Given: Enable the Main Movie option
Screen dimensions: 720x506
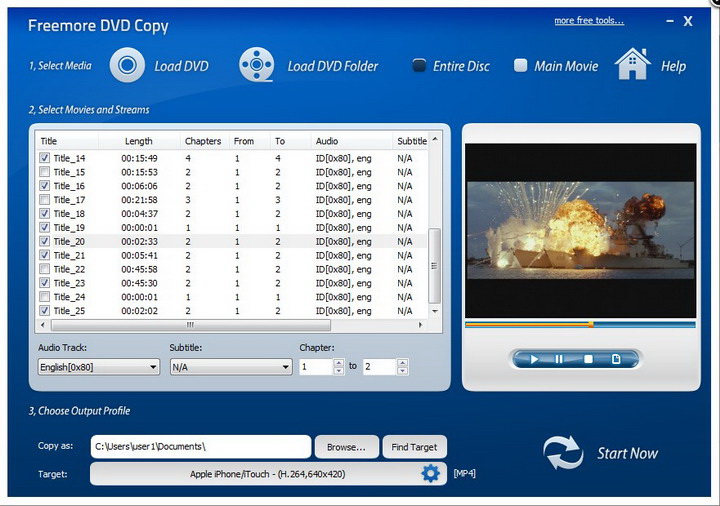Looking at the screenshot, I should tap(520, 66).
